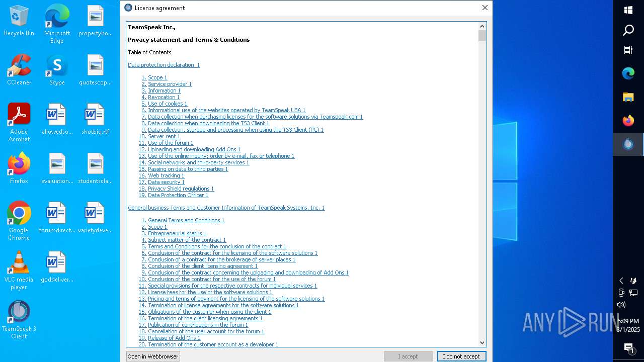The width and height of the screenshot is (644, 362).
Task: Open License fees for software solutions link
Action: (x=210, y=292)
